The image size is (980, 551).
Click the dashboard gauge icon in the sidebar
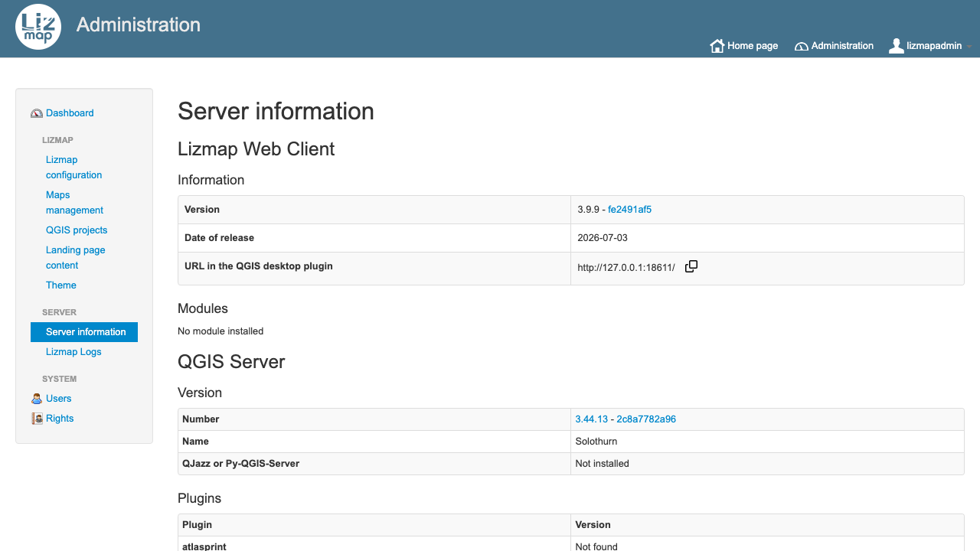pyautogui.click(x=37, y=113)
